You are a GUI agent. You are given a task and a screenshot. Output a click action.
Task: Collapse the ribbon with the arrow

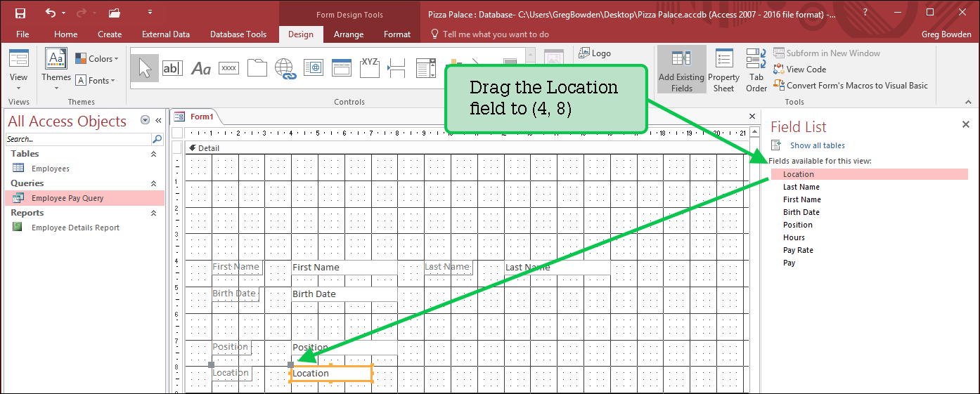[969, 102]
